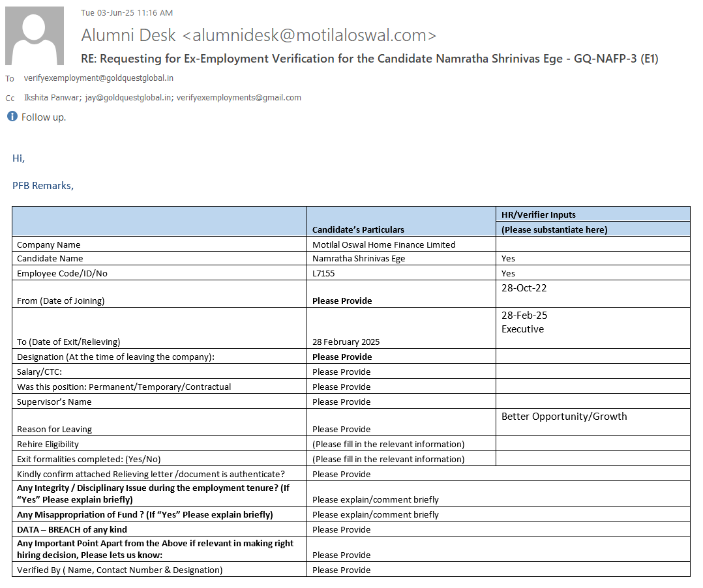Click Relieving letter authenticate question
The width and height of the screenshot is (703, 588).
point(151,474)
